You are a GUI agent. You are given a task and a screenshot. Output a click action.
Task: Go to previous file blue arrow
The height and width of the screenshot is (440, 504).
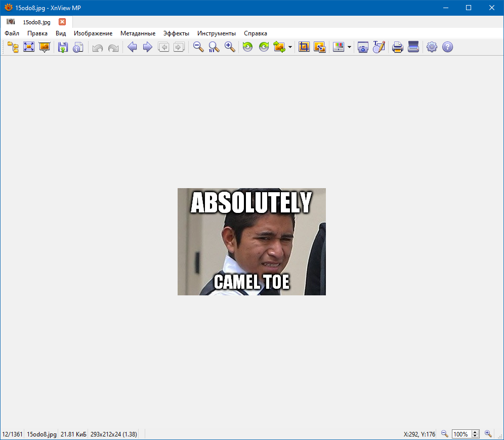point(132,47)
